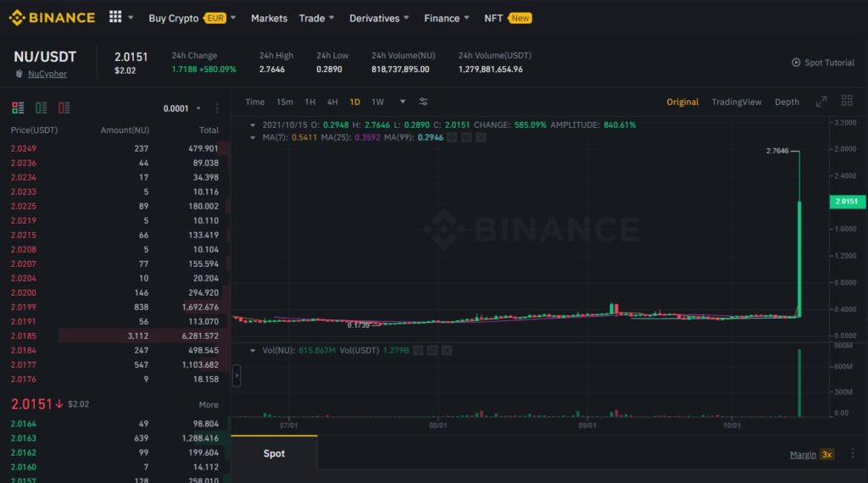Click the Price(USDT) column header

click(34, 130)
